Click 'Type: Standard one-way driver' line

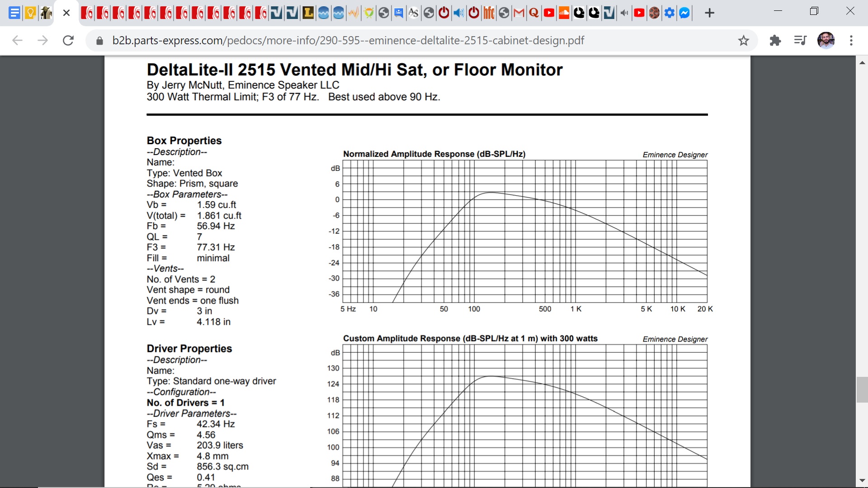point(211,381)
